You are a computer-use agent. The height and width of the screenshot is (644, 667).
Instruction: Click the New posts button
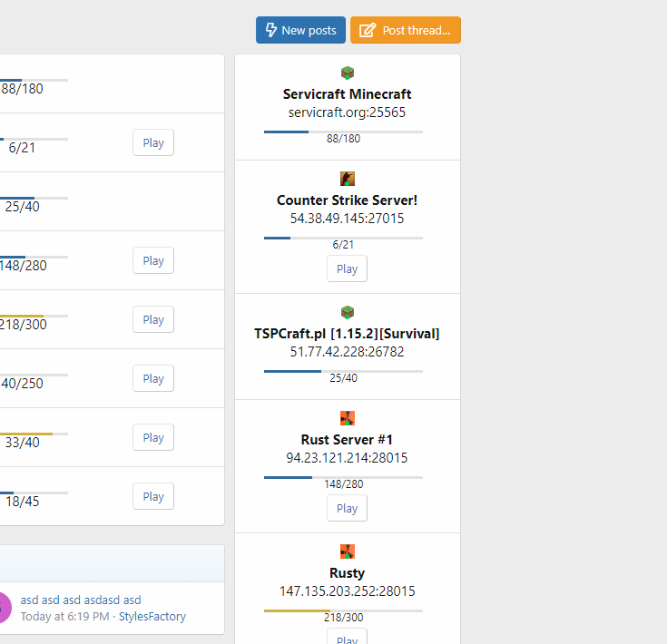click(300, 30)
